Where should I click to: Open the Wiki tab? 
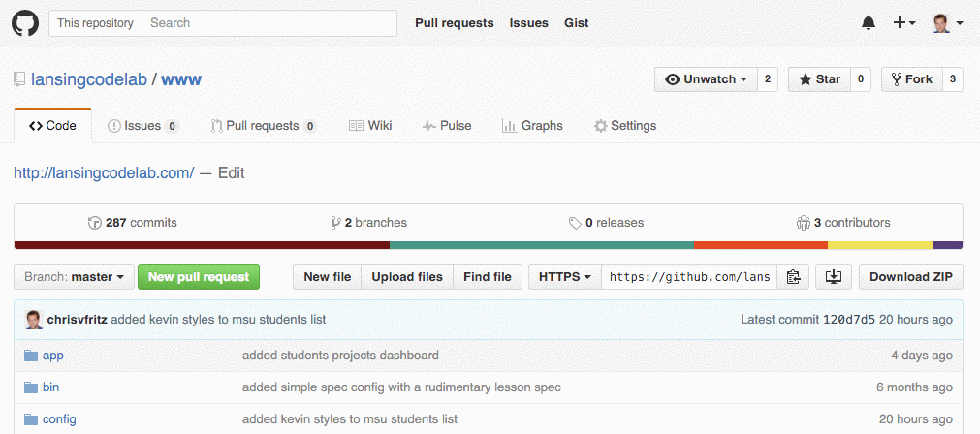[x=370, y=126]
